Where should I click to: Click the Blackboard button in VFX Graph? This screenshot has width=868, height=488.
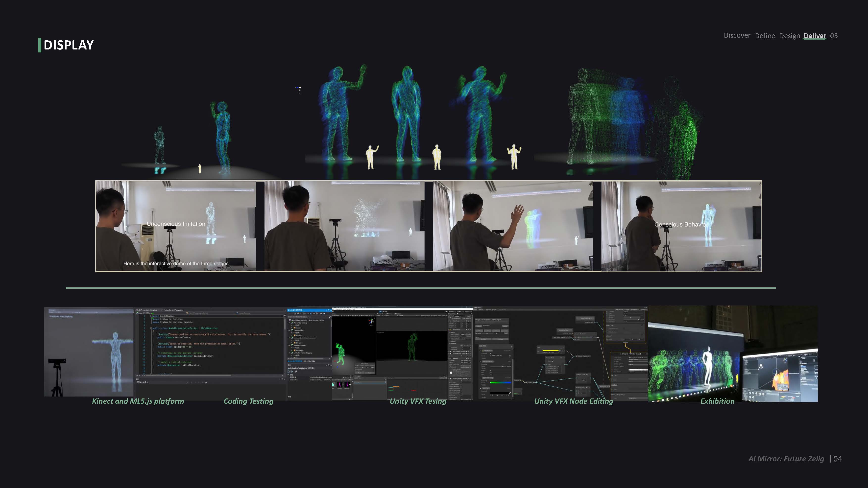point(619,309)
